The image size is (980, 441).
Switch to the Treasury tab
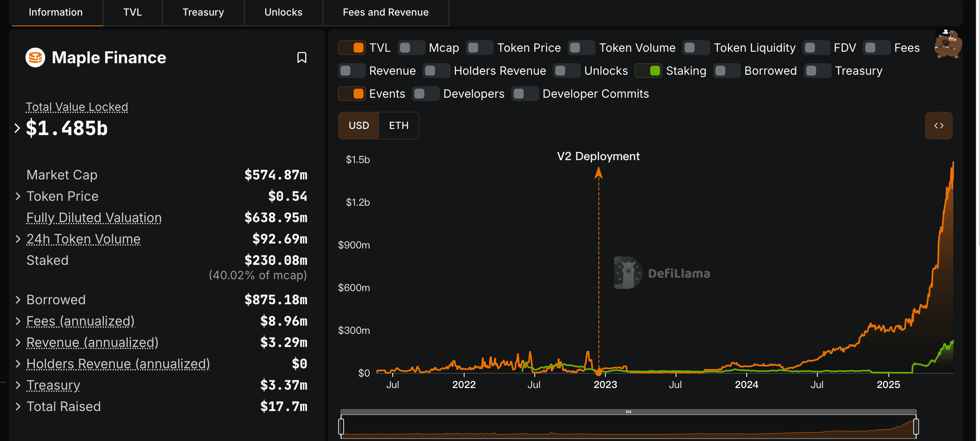click(x=203, y=12)
